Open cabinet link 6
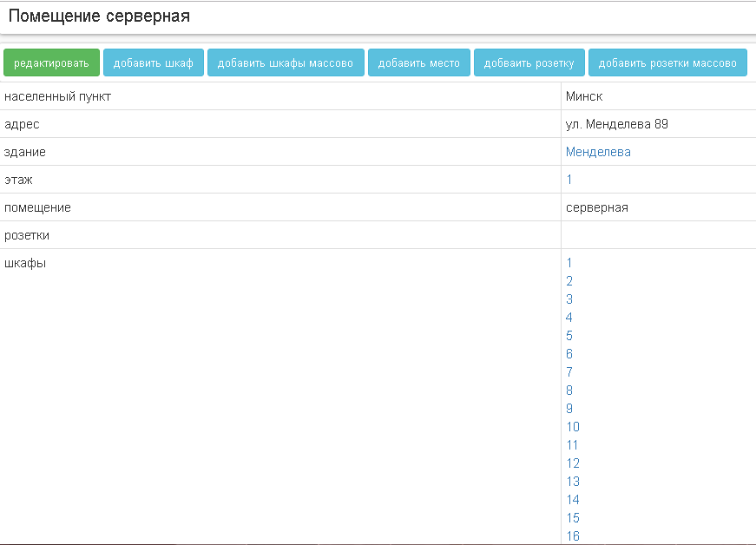756x545 pixels. pos(569,354)
